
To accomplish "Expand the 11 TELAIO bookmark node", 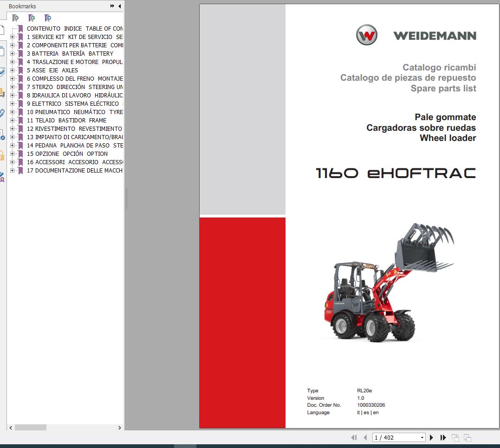I will click(12, 121).
